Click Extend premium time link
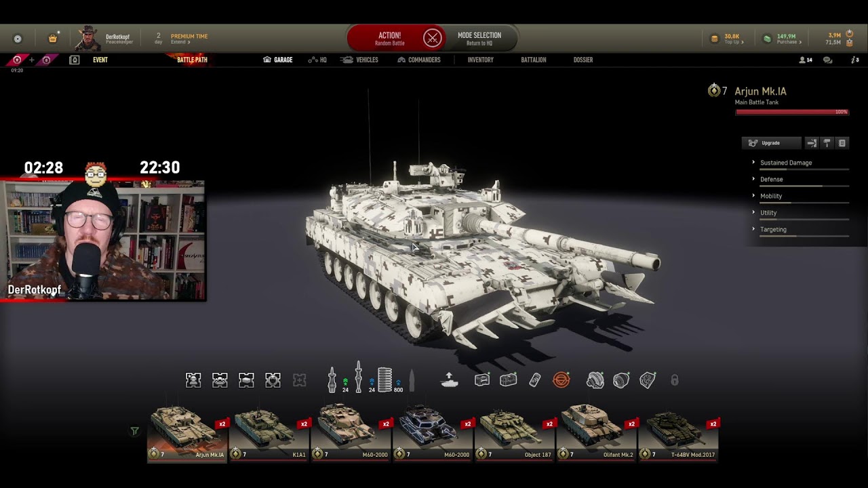This screenshot has width=868, height=488. 180,42
